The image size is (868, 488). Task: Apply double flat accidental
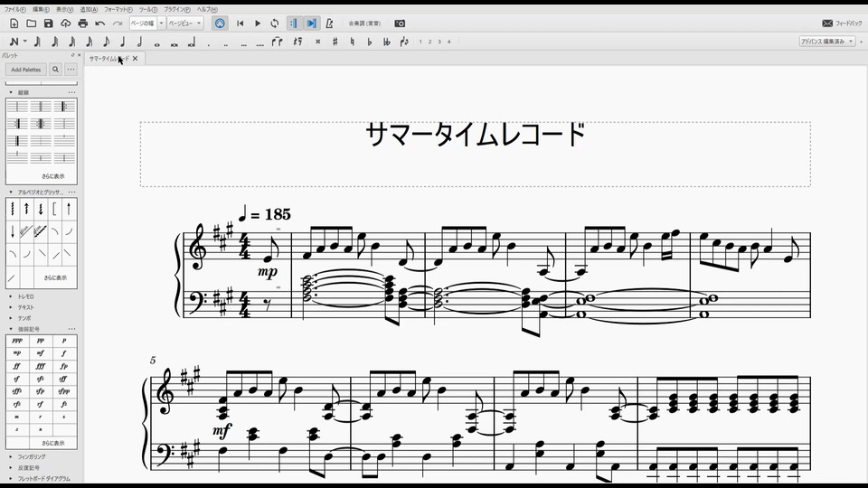[x=386, y=42]
